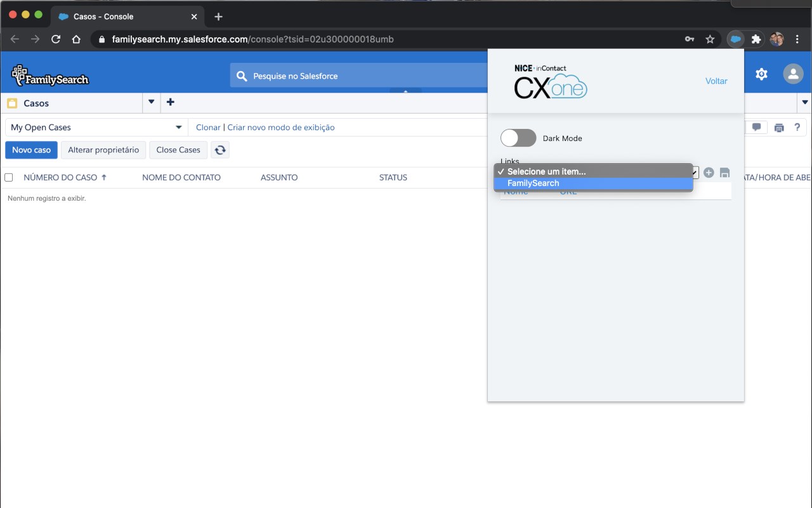Click the FamilySearch logo
This screenshot has height=508, width=812.
pos(50,76)
